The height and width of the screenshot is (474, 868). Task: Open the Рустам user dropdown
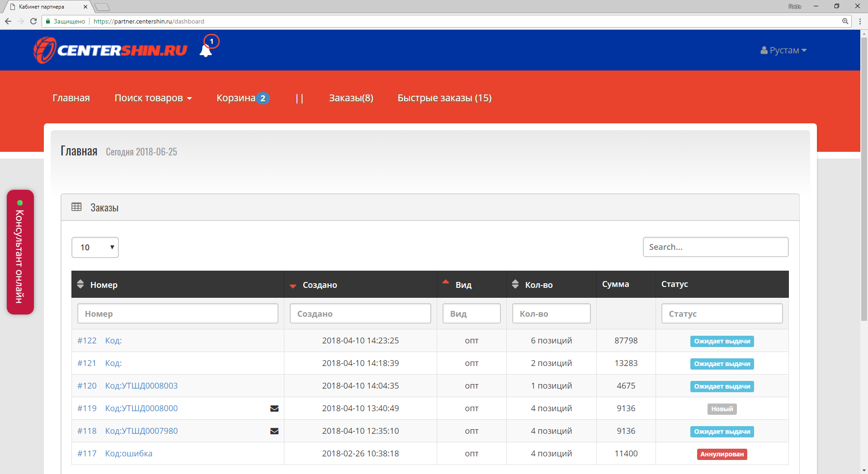pos(783,50)
